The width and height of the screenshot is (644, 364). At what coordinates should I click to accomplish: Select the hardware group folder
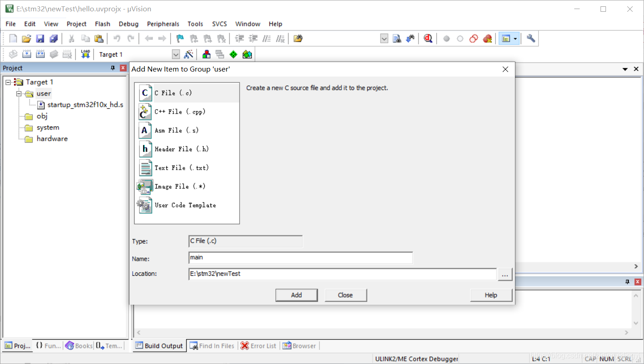click(x=52, y=139)
